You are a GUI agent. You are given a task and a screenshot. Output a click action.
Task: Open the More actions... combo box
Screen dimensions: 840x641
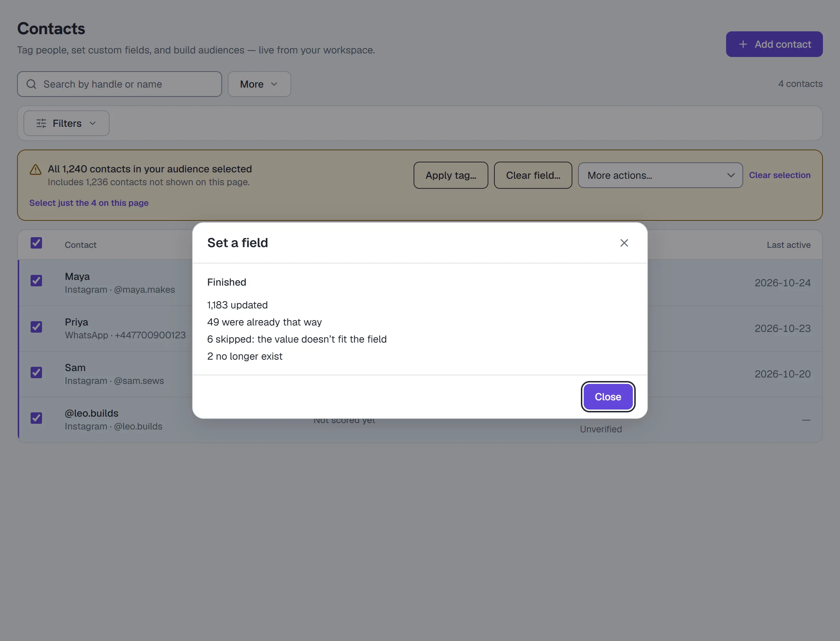(x=660, y=175)
